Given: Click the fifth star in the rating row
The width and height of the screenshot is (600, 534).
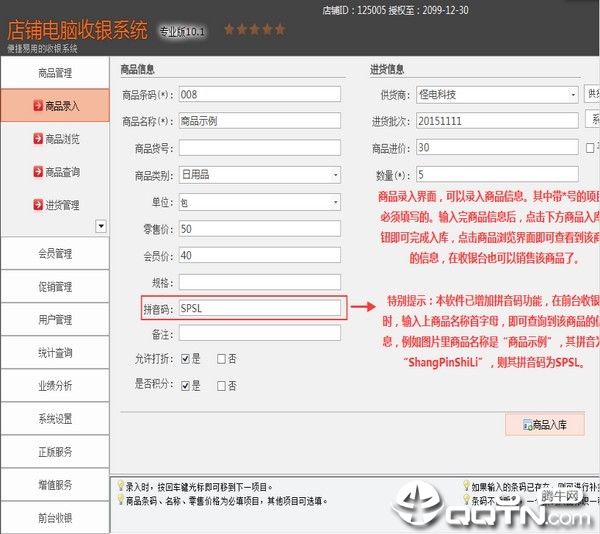Looking at the screenshot, I should click(280, 29).
